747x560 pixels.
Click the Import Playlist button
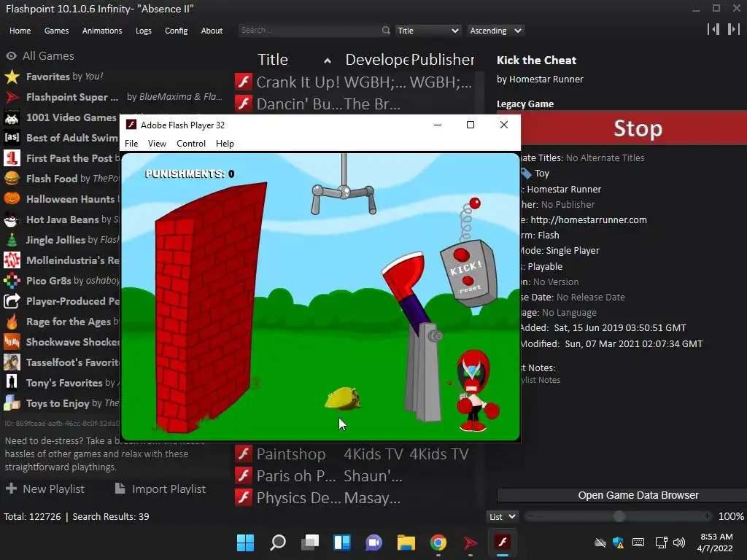(x=160, y=489)
